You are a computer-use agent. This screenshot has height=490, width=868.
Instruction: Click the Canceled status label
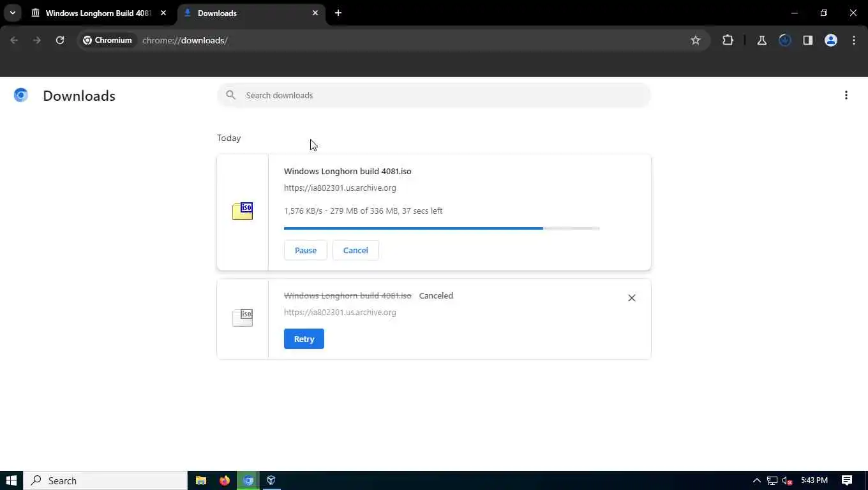click(436, 295)
